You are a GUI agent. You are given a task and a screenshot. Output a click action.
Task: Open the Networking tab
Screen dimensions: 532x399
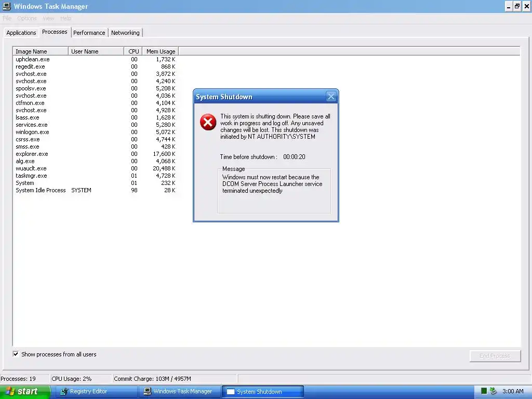[125, 33]
